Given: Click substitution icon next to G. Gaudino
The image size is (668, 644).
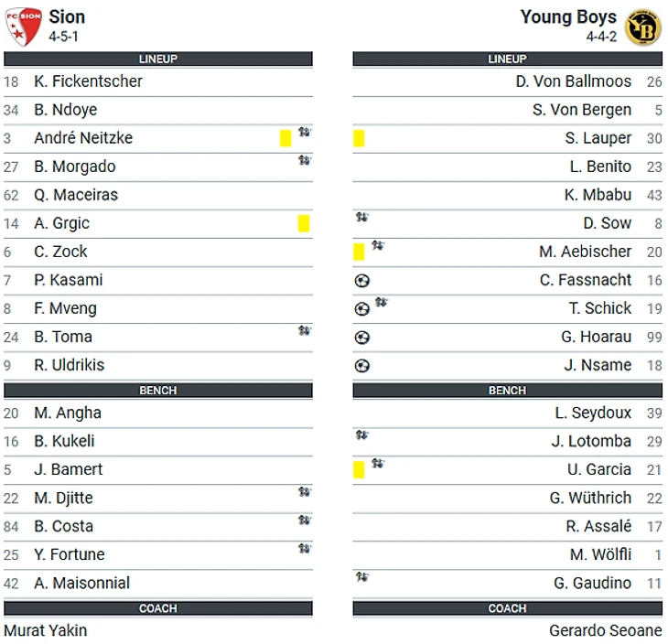Looking at the screenshot, I should coord(362,577).
